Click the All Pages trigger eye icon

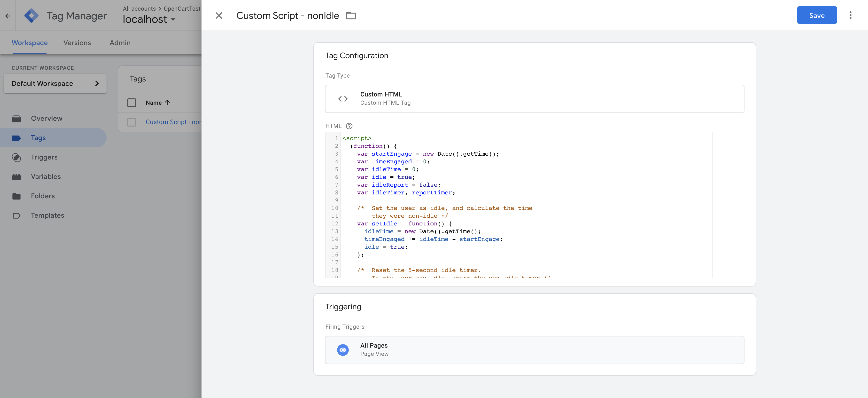(343, 350)
